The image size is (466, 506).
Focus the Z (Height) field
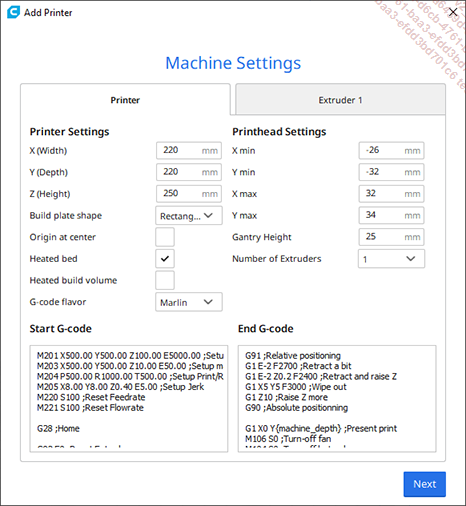tap(189, 194)
